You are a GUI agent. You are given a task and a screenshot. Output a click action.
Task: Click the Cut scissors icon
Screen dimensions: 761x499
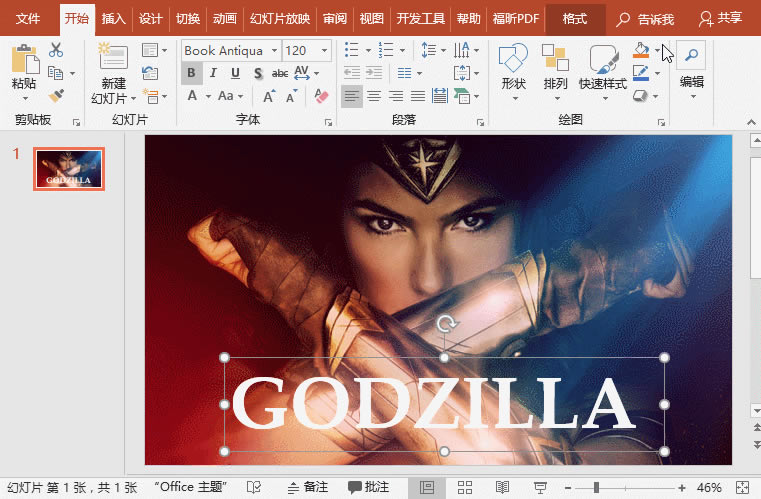click(55, 50)
